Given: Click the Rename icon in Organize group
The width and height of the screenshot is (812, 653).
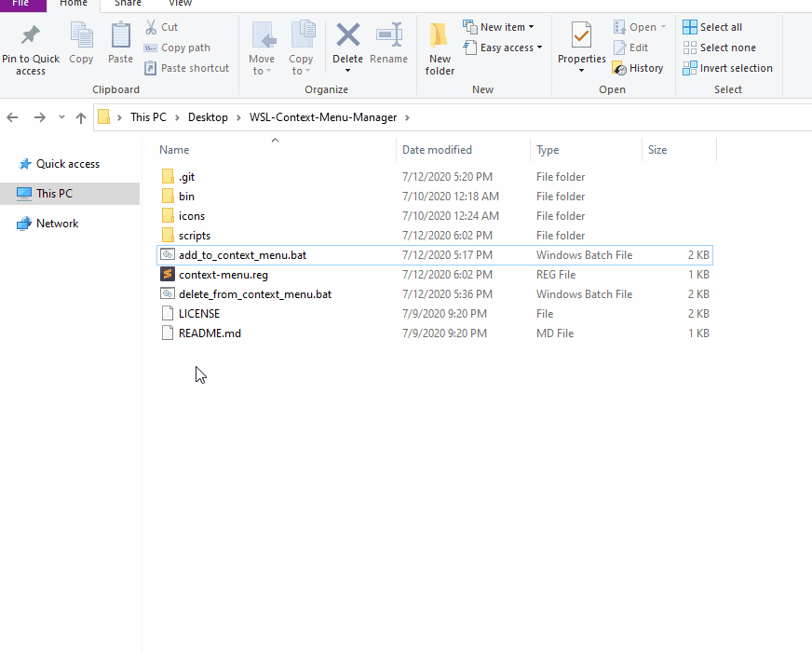Looking at the screenshot, I should [389, 35].
